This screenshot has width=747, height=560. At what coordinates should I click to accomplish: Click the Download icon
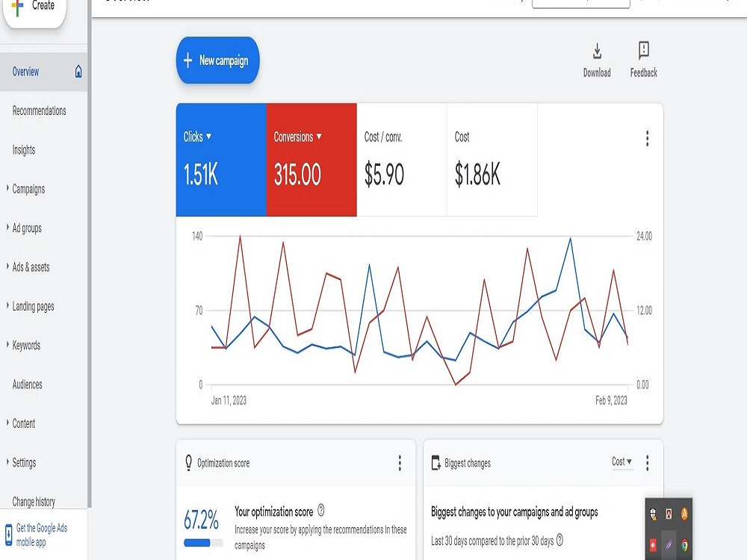[597, 51]
